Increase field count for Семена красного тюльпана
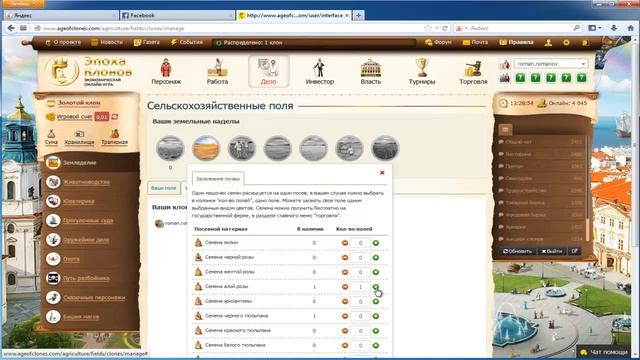Screen dimensions: 640x360 376,331
